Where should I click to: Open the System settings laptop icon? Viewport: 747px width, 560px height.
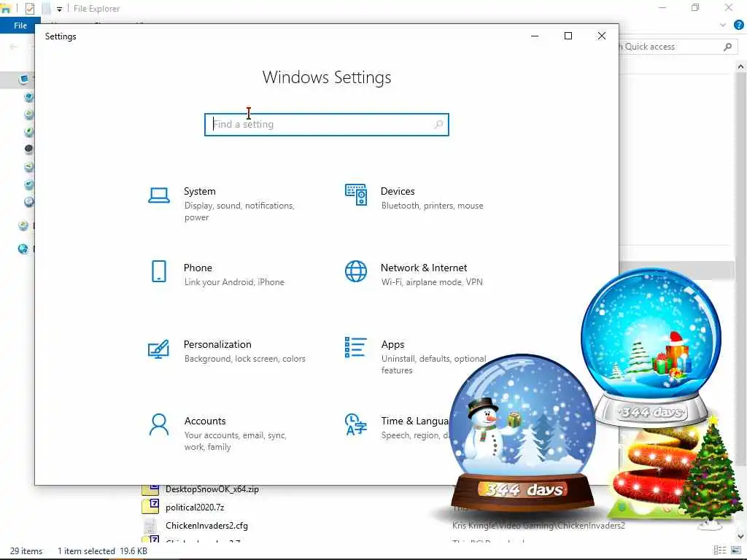point(158,195)
